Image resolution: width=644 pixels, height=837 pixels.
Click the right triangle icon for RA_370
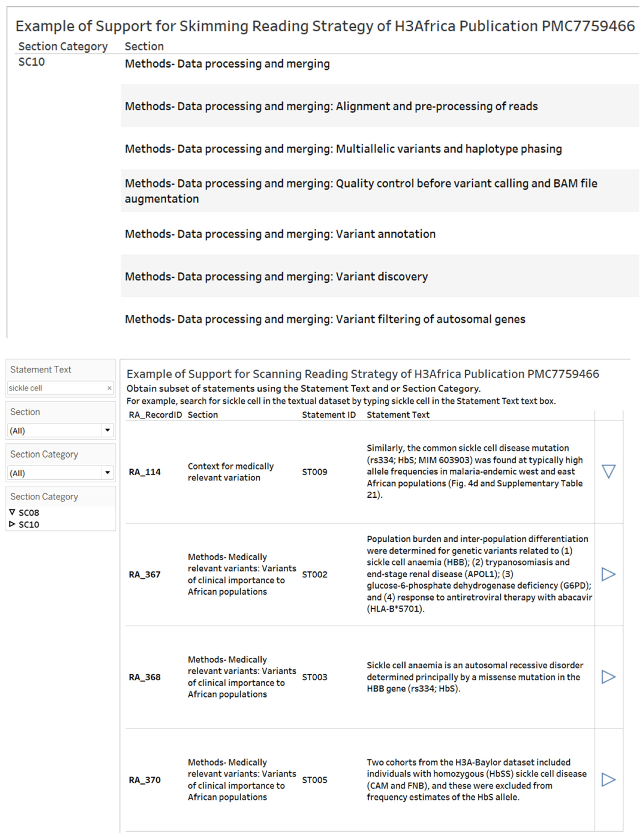608,780
